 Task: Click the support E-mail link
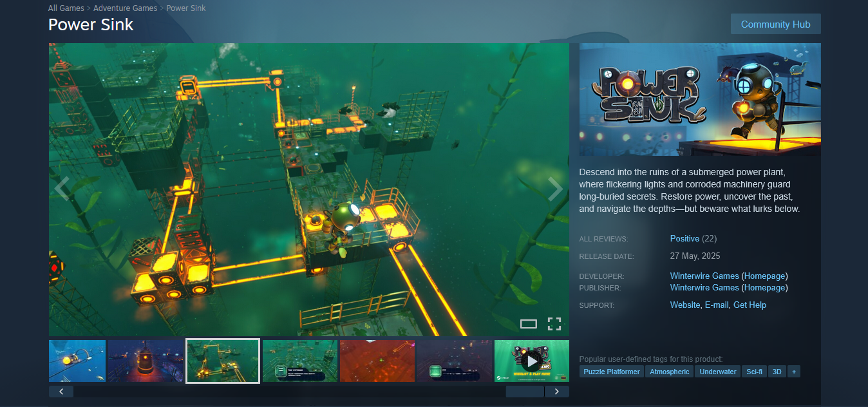717,305
